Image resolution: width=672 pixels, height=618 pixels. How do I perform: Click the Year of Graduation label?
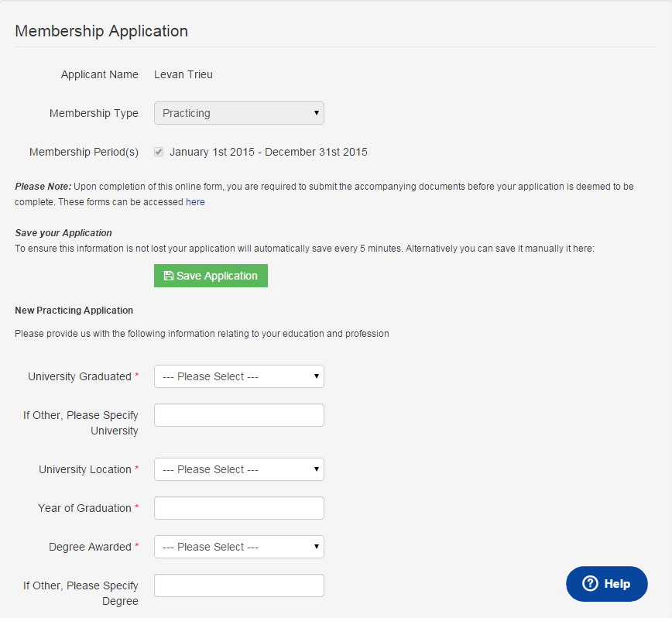tap(84, 508)
